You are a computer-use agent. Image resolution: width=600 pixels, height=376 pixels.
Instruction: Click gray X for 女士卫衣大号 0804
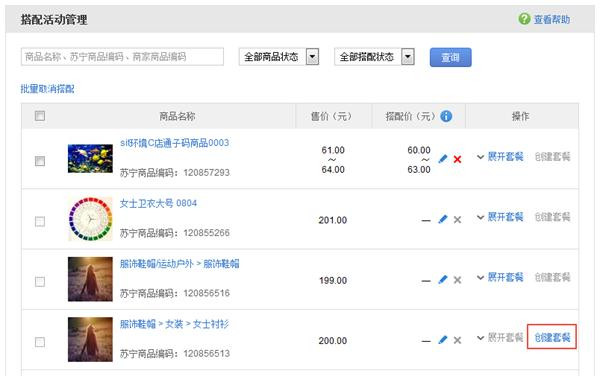(x=457, y=220)
